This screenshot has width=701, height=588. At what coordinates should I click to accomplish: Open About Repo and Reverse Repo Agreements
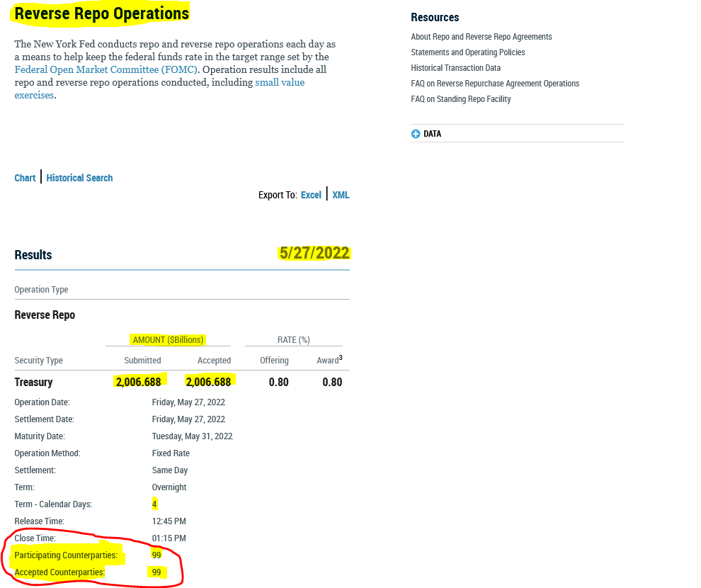click(481, 37)
